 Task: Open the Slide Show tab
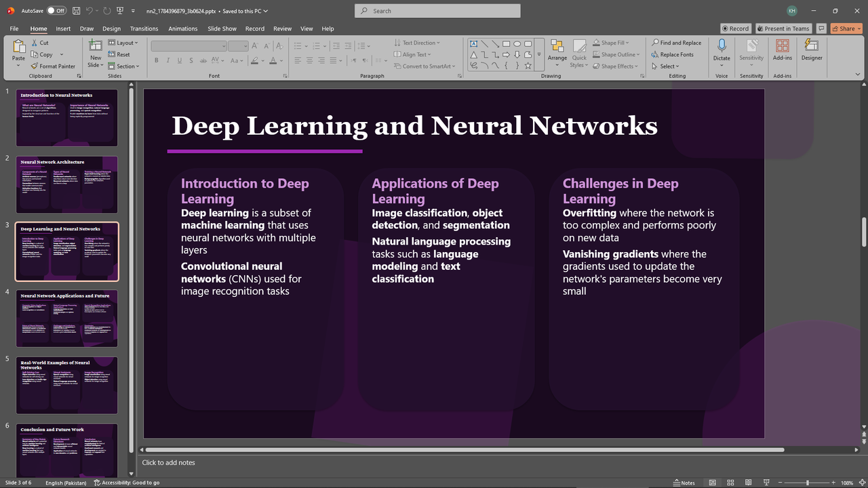click(x=222, y=28)
